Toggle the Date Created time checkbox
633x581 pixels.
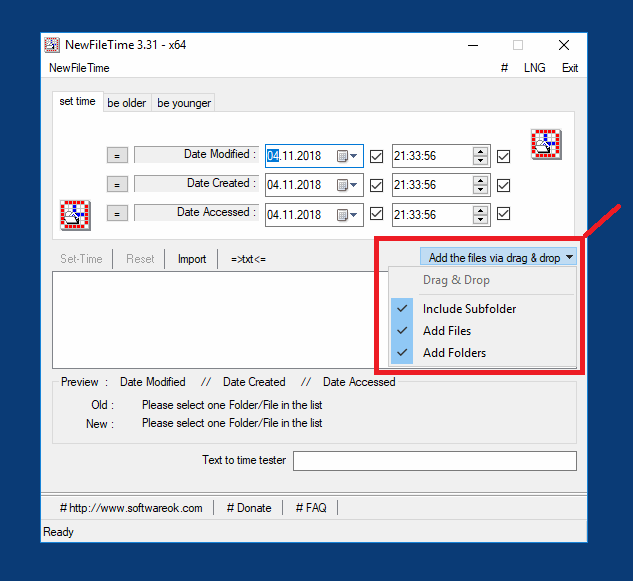pyautogui.click(x=503, y=185)
